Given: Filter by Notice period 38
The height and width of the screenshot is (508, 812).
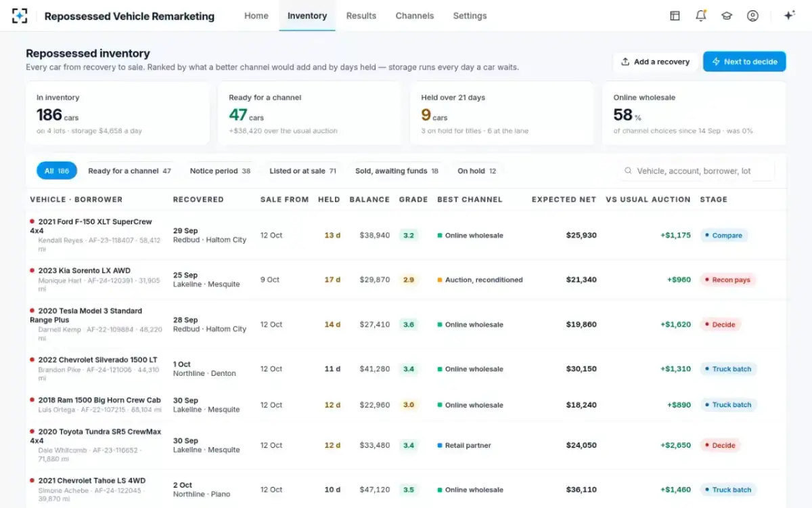Looking at the screenshot, I should (220, 171).
